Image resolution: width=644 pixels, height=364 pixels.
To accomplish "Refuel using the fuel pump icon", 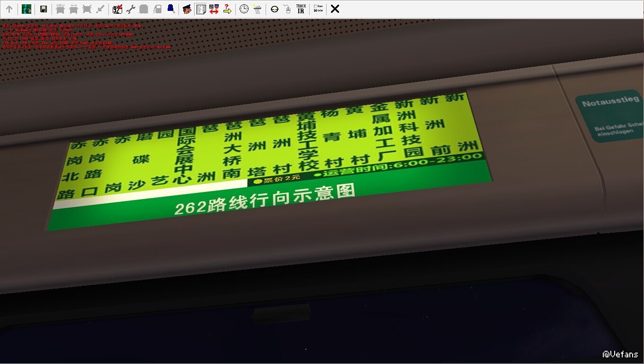I will click(x=158, y=9).
